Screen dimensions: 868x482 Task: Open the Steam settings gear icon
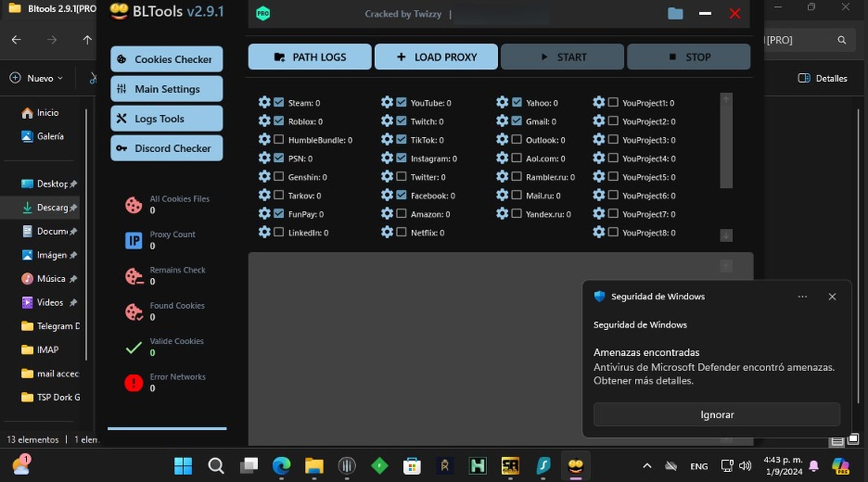(x=264, y=103)
